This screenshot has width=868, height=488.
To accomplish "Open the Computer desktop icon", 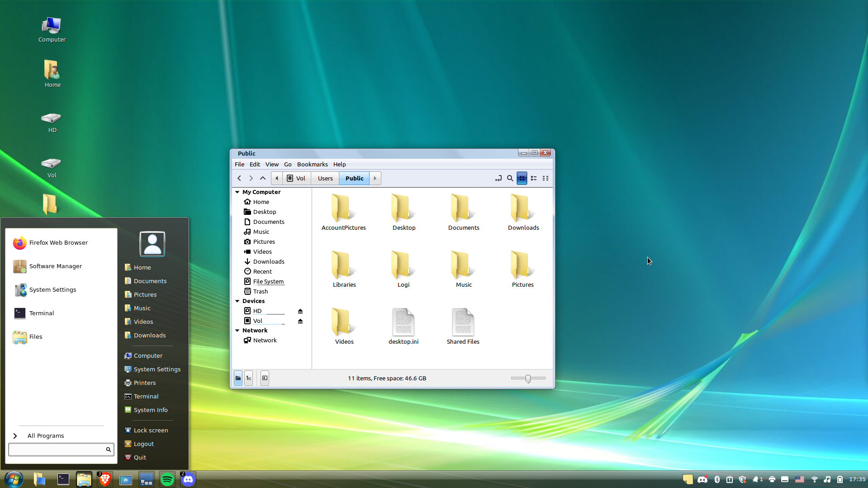I will [x=52, y=30].
